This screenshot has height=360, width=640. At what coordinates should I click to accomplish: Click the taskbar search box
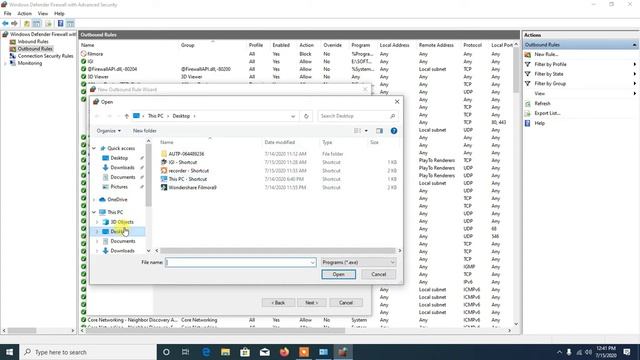click(x=88, y=352)
